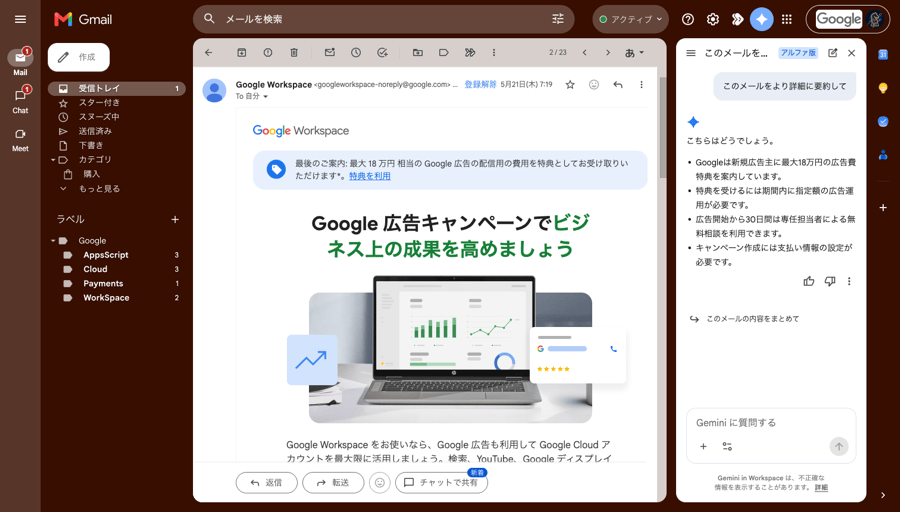Open the Google apps grid
Image resolution: width=900 pixels, height=512 pixels.
pyautogui.click(x=787, y=20)
